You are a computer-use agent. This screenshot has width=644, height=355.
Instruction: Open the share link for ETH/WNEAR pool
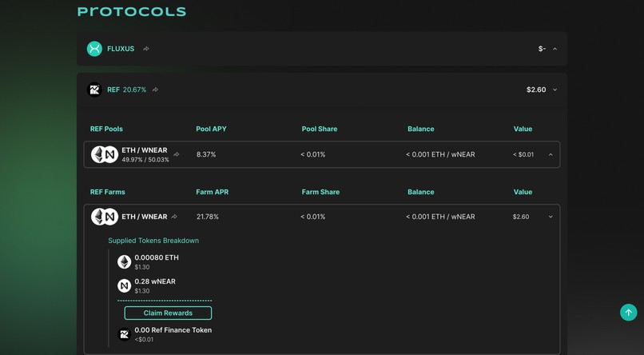click(177, 154)
